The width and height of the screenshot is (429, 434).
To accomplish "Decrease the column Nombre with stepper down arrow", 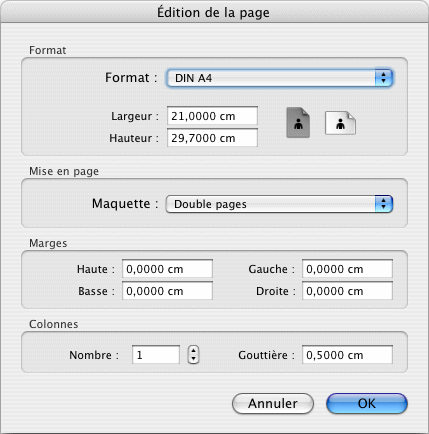I will (193, 359).
